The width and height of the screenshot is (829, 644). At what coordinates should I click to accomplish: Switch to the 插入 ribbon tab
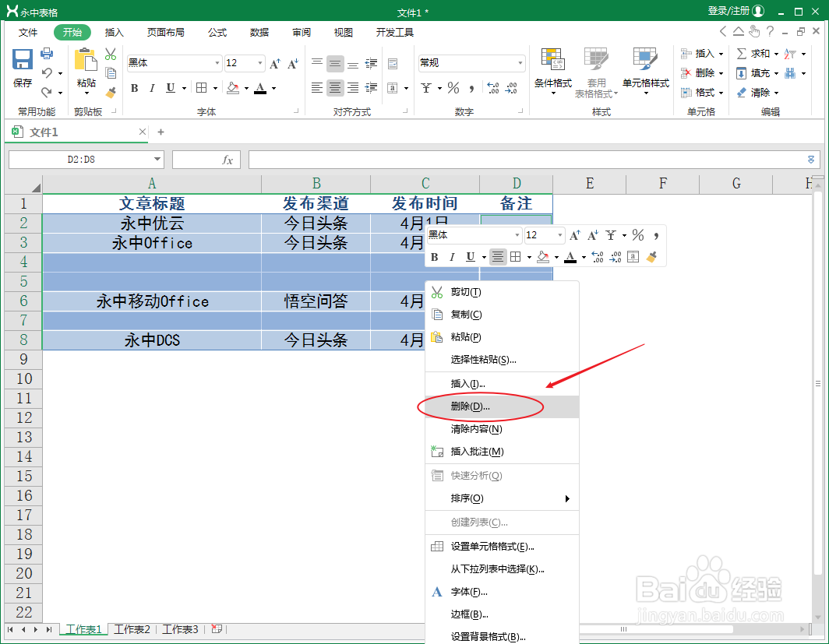point(114,32)
